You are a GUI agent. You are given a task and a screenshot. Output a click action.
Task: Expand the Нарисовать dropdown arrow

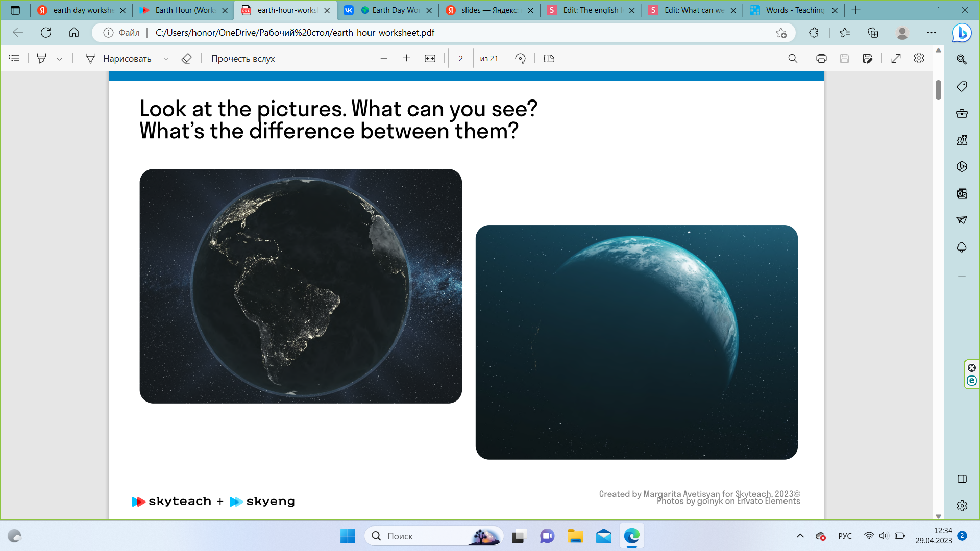(166, 59)
